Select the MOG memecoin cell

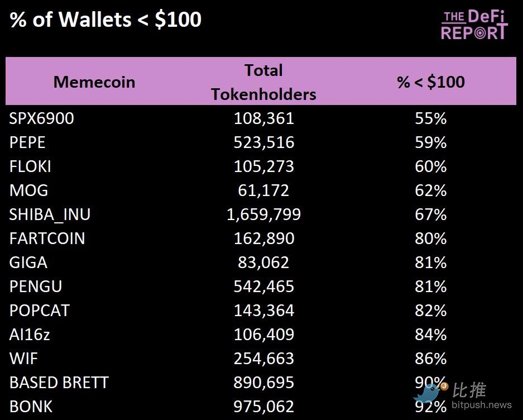point(28,190)
